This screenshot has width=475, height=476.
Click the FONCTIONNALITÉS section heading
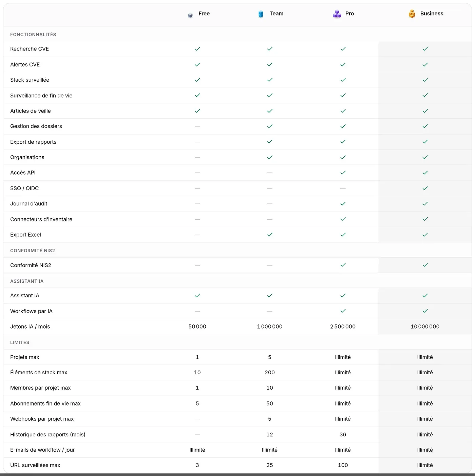tap(33, 35)
